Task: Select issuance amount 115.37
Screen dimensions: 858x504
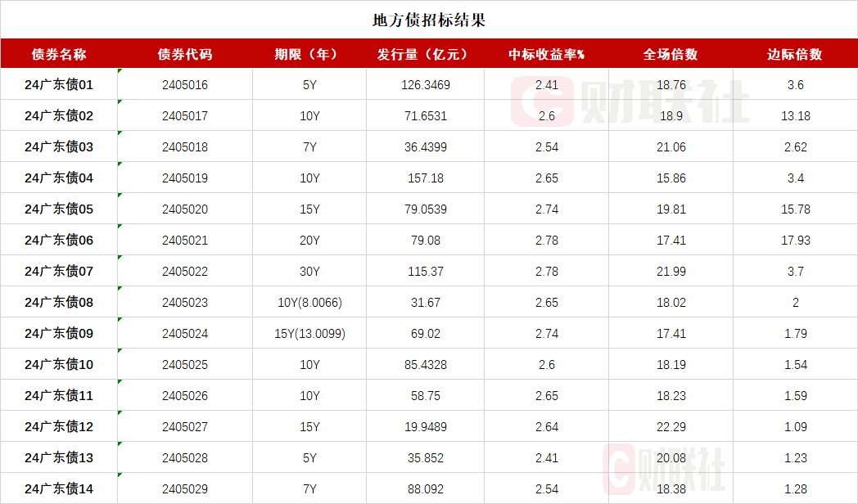Action: click(x=426, y=272)
